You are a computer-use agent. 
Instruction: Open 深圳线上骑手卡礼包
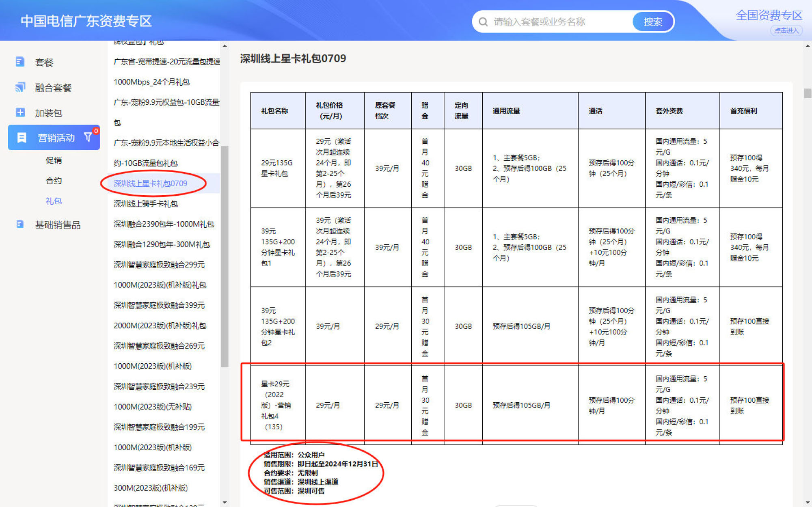145,203
